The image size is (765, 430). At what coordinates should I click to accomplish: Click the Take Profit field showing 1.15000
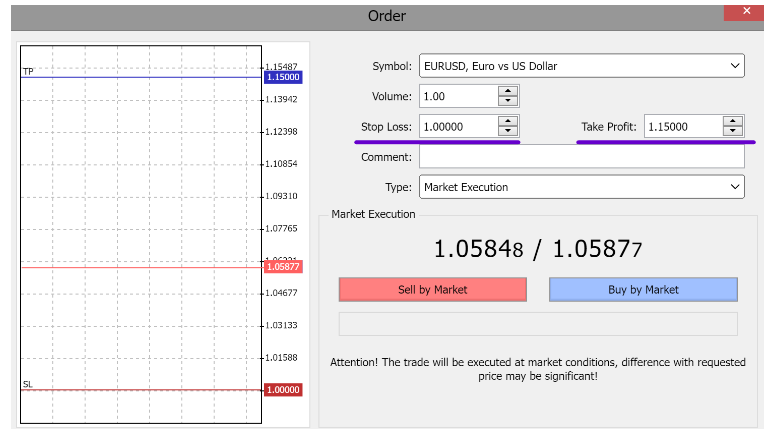tap(684, 126)
